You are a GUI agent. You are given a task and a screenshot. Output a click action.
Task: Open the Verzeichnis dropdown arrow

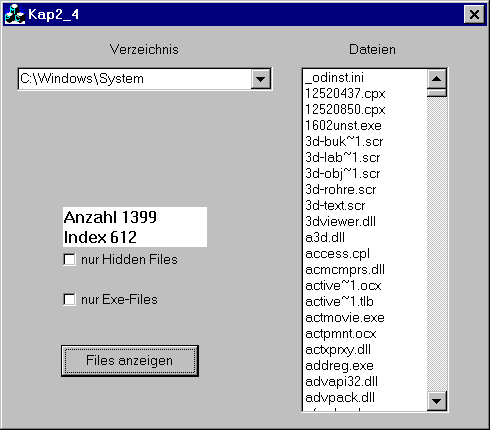click(x=260, y=79)
